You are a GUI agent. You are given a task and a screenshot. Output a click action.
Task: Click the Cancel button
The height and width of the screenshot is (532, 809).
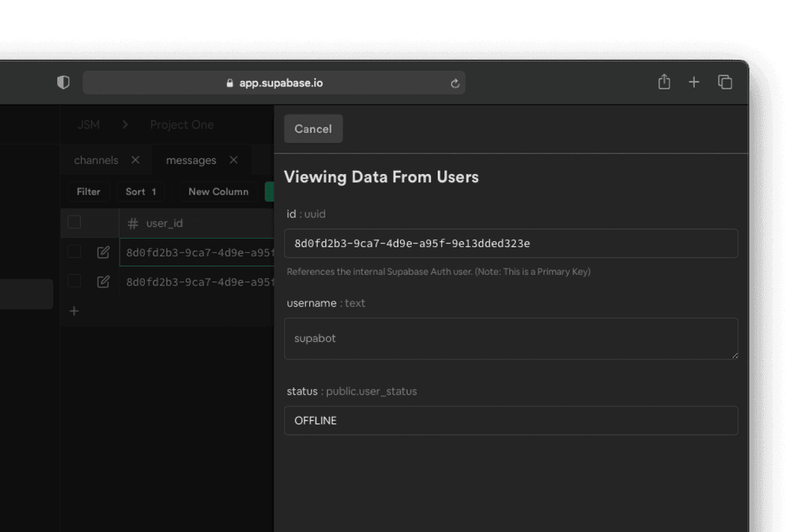coord(313,128)
